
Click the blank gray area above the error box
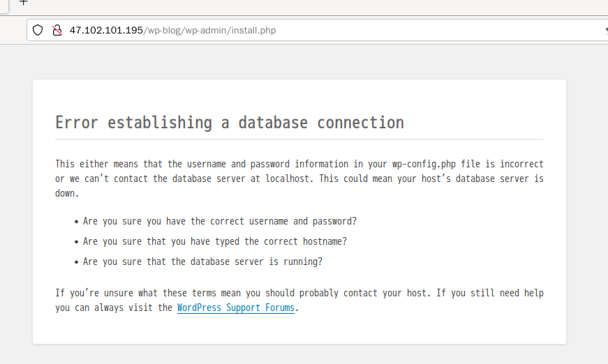point(299,62)
